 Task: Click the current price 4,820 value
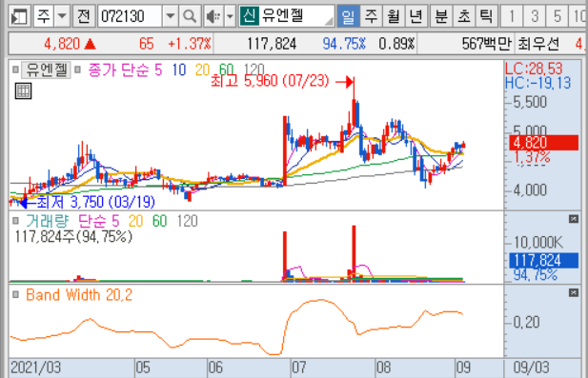pyautogui.click(x=62, y=44)
